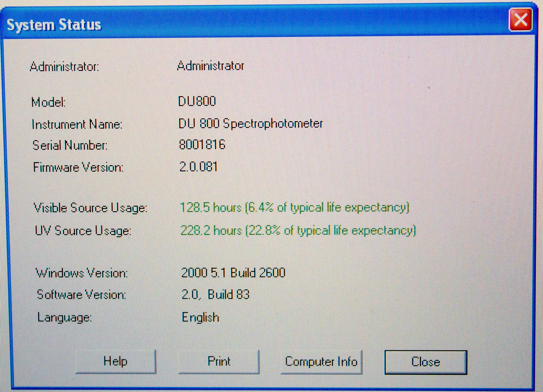Screen dimensions: 543x392
Task: Click the Help button
Action: (x=116, y=362)
